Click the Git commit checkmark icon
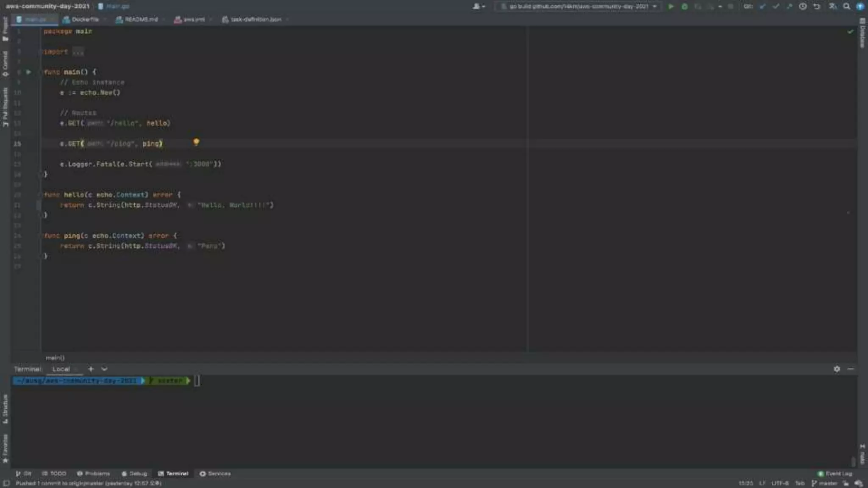This screenshot has height=488, width=868. 776,6
